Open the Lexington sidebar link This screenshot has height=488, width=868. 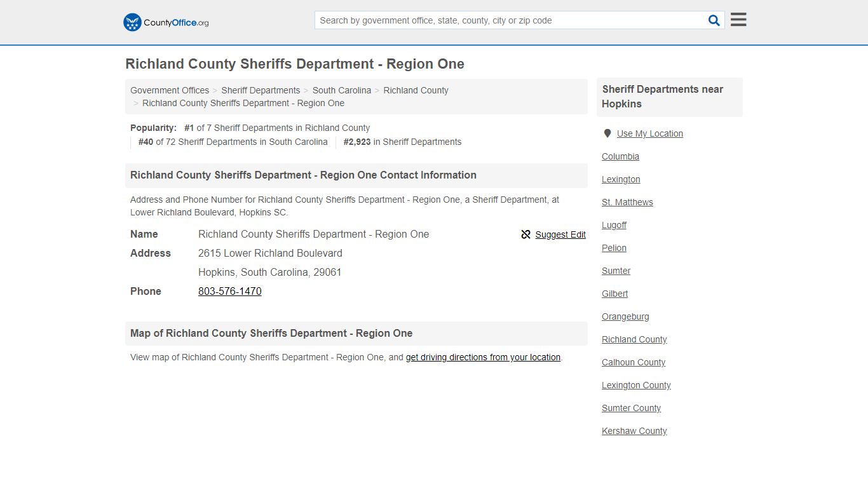coord(621,179)
